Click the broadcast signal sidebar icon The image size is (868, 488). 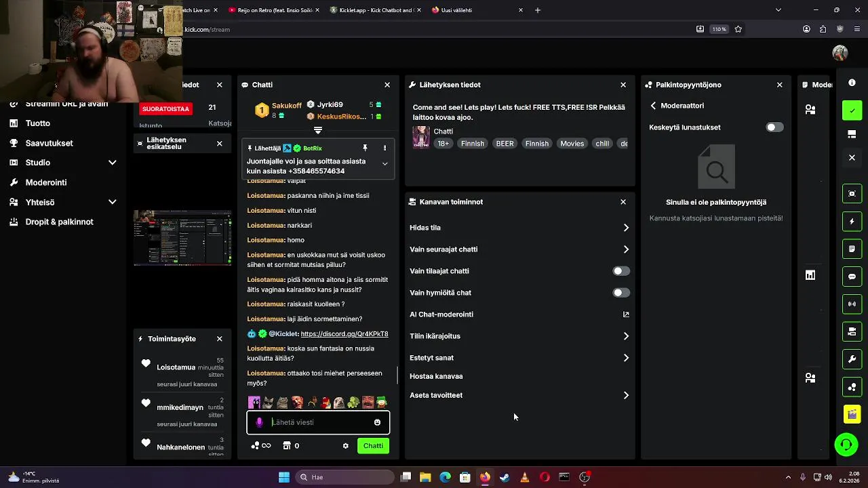click(x=852, y=304)
